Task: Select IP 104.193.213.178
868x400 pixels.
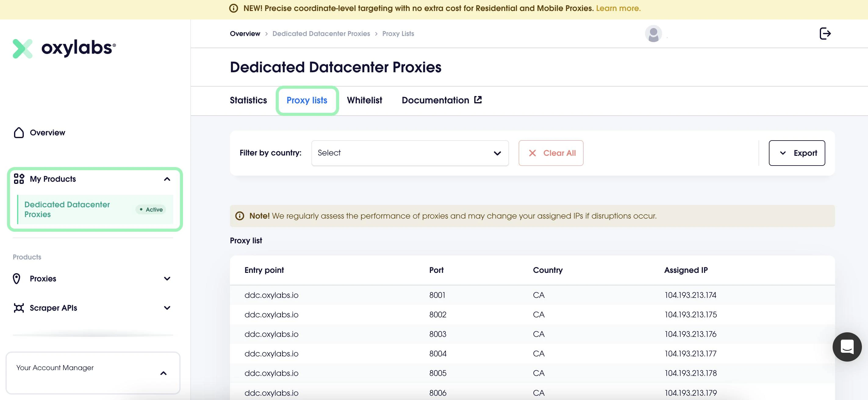Action: [690, 373]
